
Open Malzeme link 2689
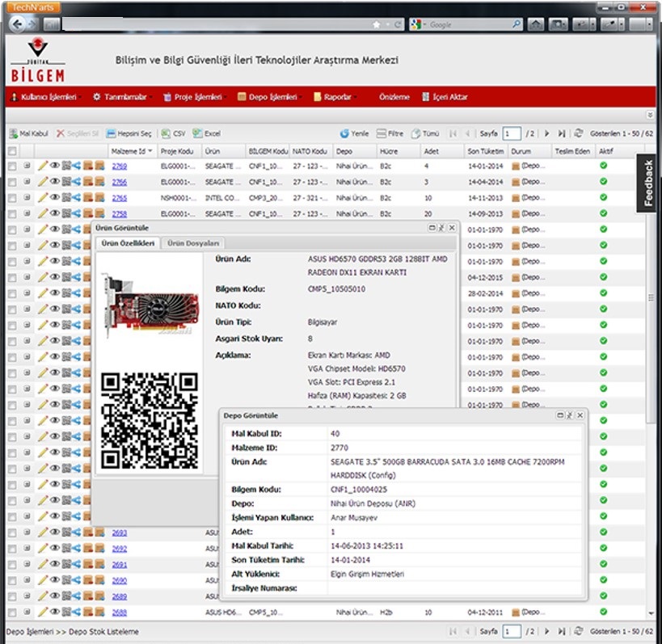click(120, 597)
